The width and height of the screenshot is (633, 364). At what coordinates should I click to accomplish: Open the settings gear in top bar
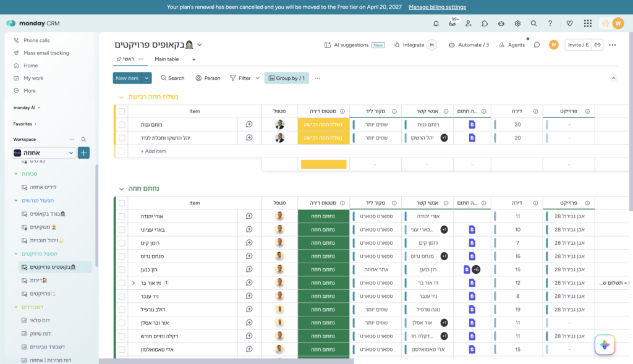[517, 23]
